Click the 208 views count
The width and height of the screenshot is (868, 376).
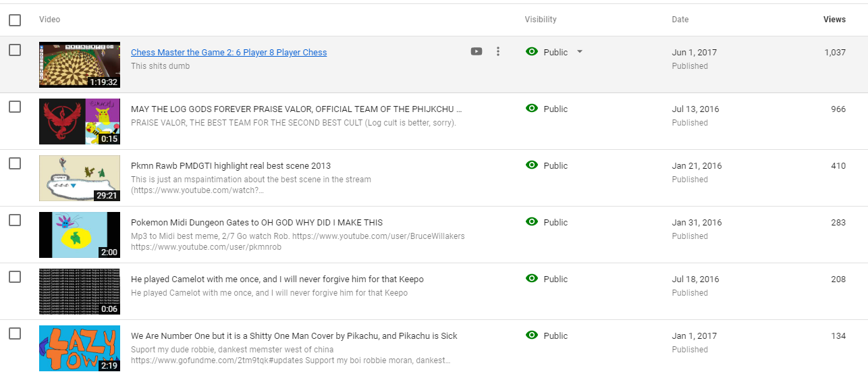838,279
